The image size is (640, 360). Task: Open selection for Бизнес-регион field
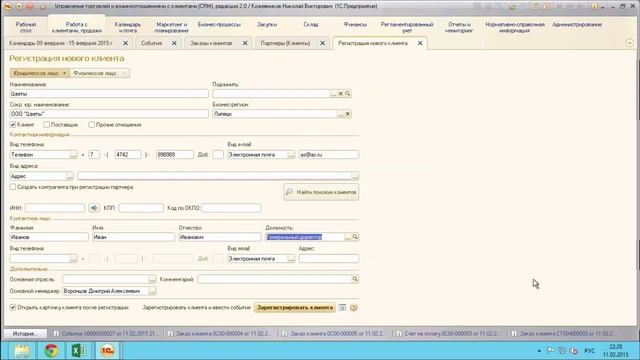(x=340, y=114)
